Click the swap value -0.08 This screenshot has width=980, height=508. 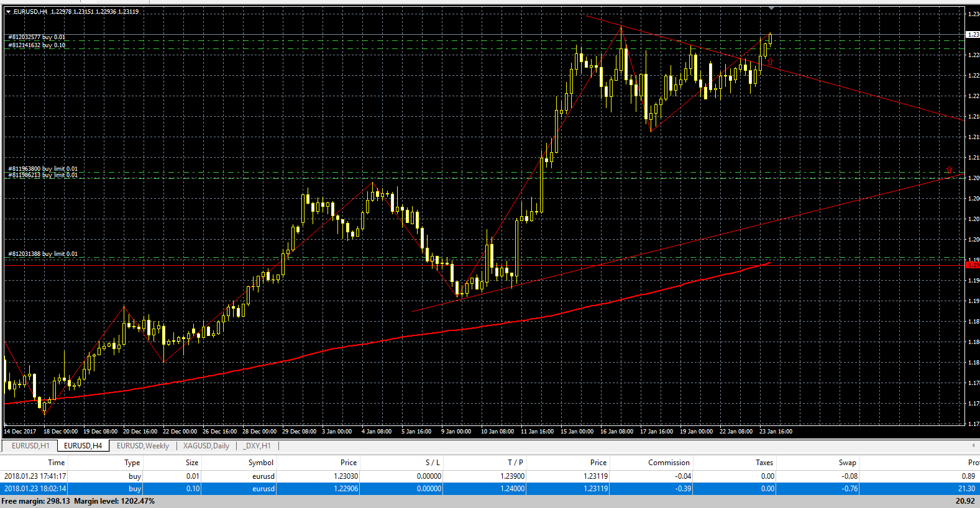click(x=849, y=476)
